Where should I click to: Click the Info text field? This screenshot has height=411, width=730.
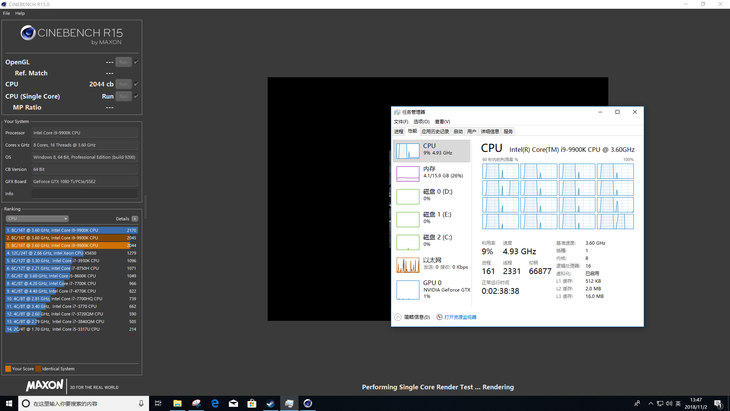click(x=85, y=194)
